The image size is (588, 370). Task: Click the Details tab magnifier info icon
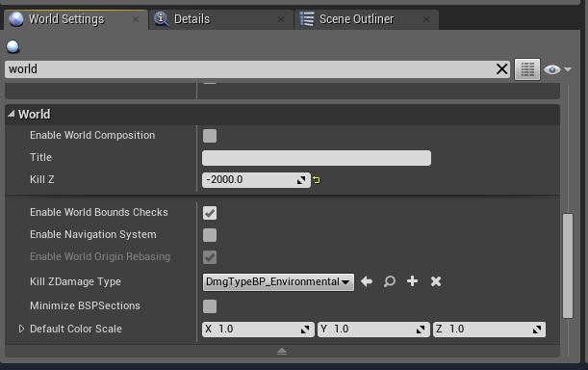pyautogui.click(x=162, y=19)
